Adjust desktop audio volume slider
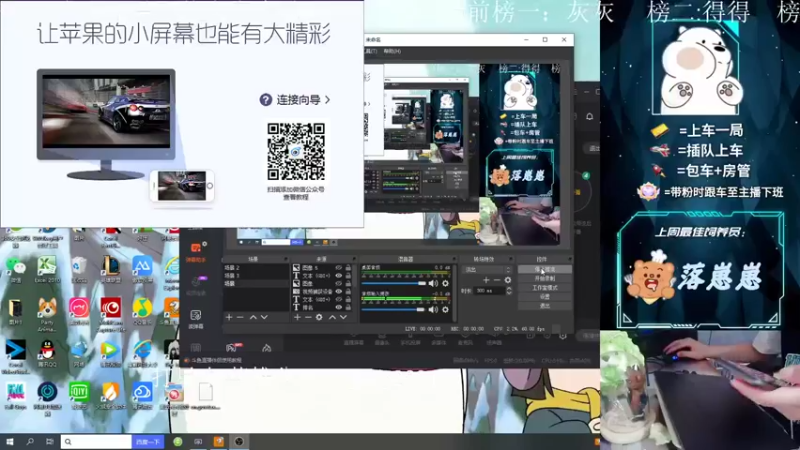The height and width of the screenshot is (450, 800). pyautogui.click(x=393, y=283)
